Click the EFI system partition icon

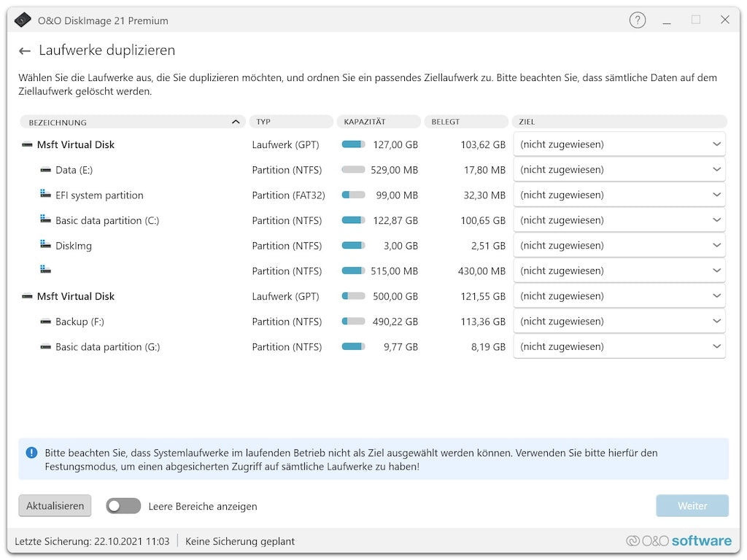(46, 195)
